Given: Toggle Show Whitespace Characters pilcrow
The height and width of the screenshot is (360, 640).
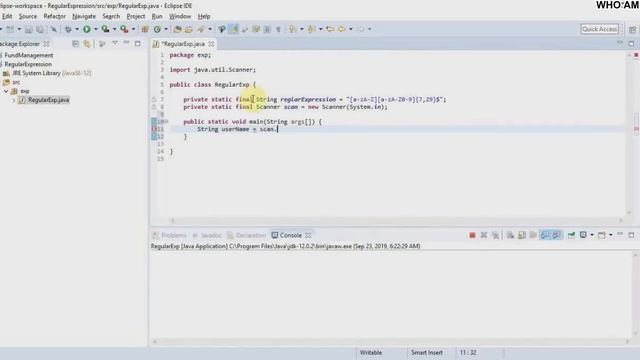Looking at the screenshot, I should tap(278, 29).
